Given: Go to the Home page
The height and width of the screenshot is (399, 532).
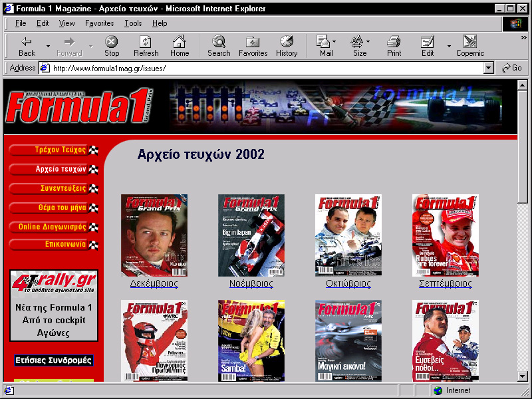Looking at the screenshot, I should 180,46.
